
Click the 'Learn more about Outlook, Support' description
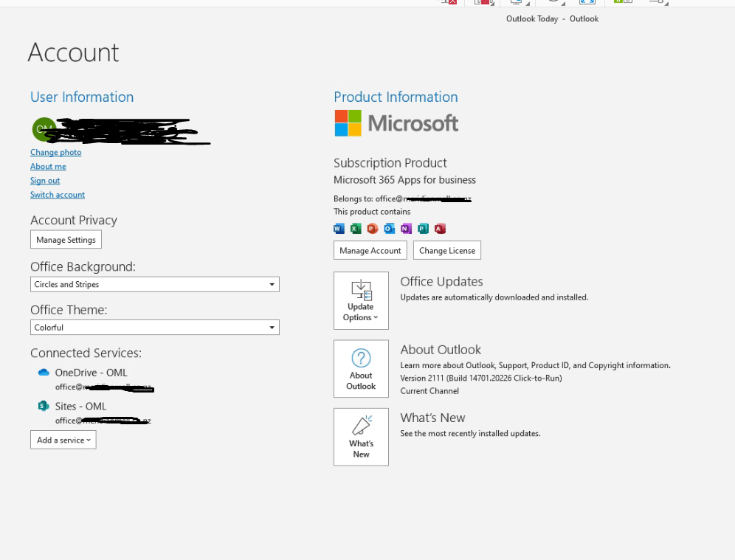(x=535, y=365)
